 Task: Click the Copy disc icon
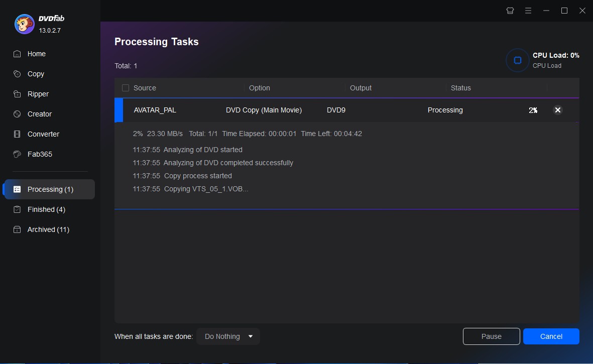[x=17, y=74]
